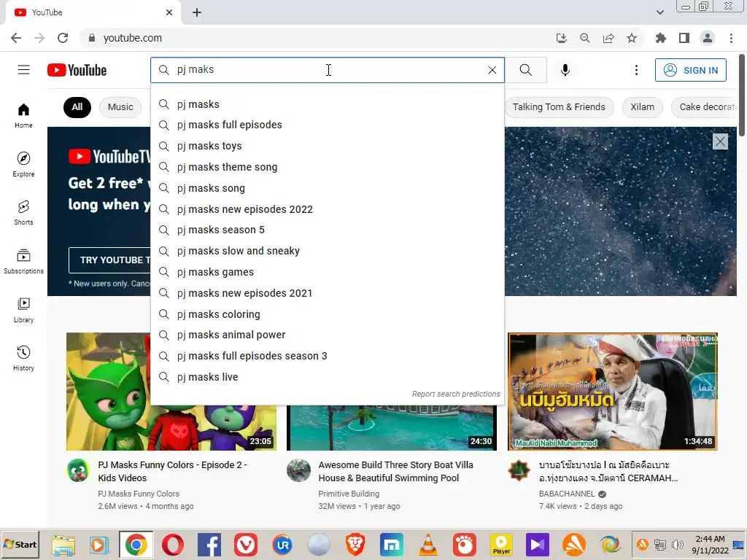Viewport: 747px width, 560px height.
Task: Select 'pj masks coloring' suggestion
Action: click(x=328, y=314)
